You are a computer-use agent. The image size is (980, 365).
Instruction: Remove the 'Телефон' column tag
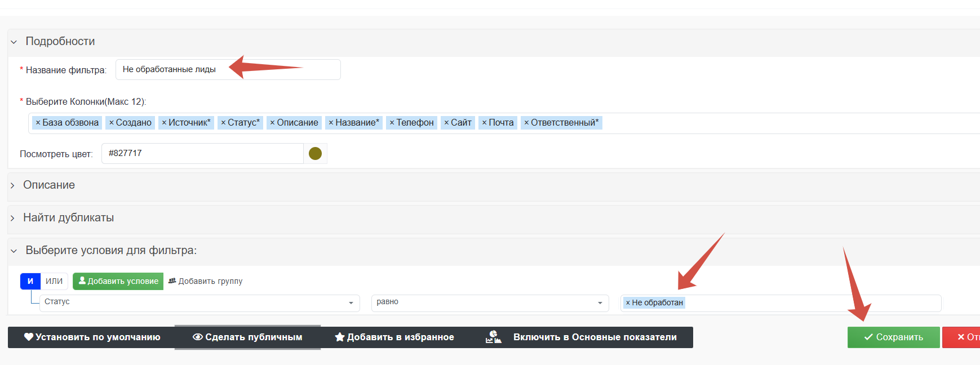point(392,123)
